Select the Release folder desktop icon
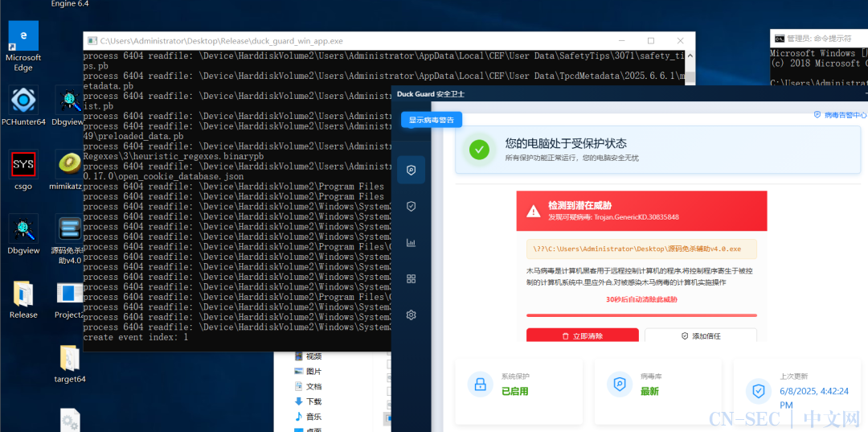868x432 pixels. tap(23, 299)
